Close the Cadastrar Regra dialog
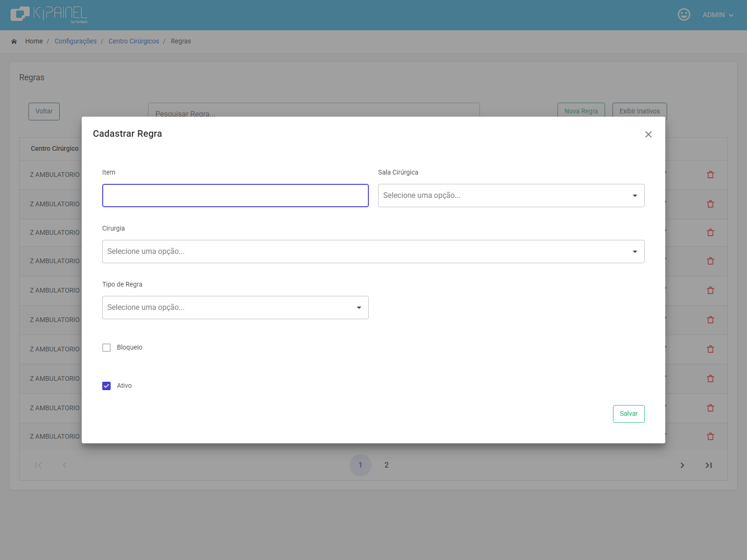747x560 pixels. (648, 134)
